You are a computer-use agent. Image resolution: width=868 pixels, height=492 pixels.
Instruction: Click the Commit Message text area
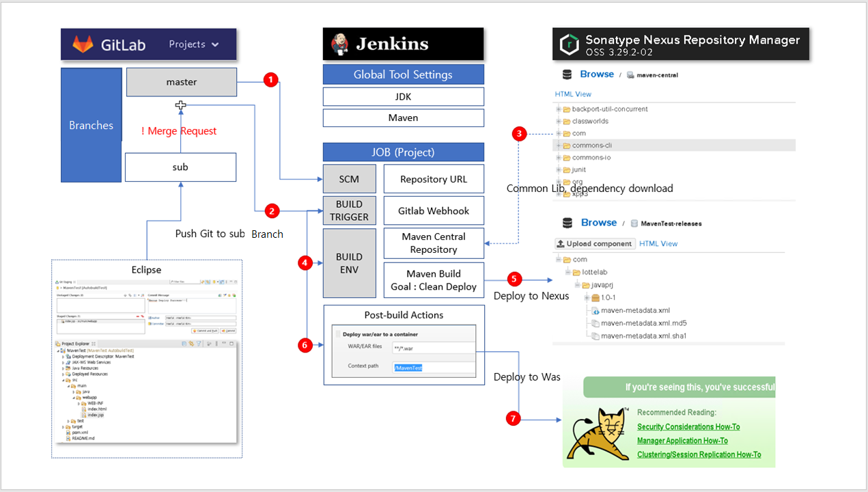[x=192, y=305]
